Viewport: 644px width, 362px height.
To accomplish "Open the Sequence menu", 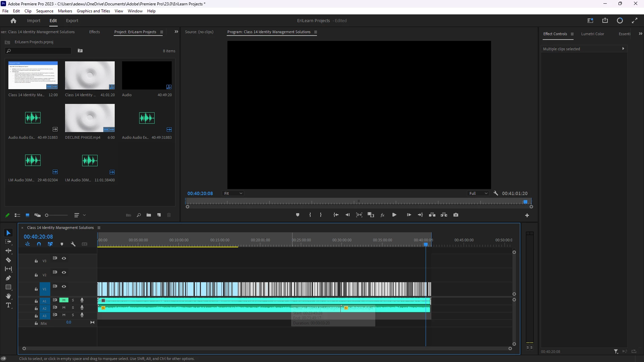I will pyautogui.click(x=45, y=11).
